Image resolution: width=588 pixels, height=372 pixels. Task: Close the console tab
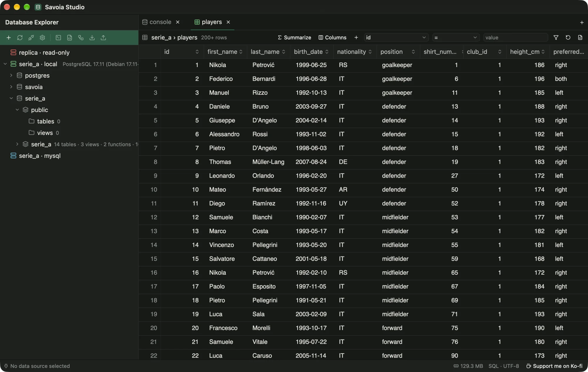(178, 22)
